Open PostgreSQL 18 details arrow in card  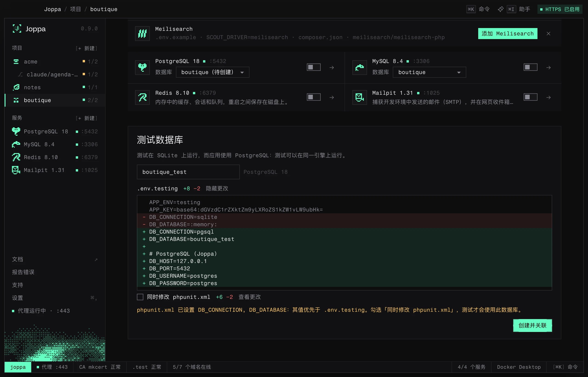[x=332, y=67]
